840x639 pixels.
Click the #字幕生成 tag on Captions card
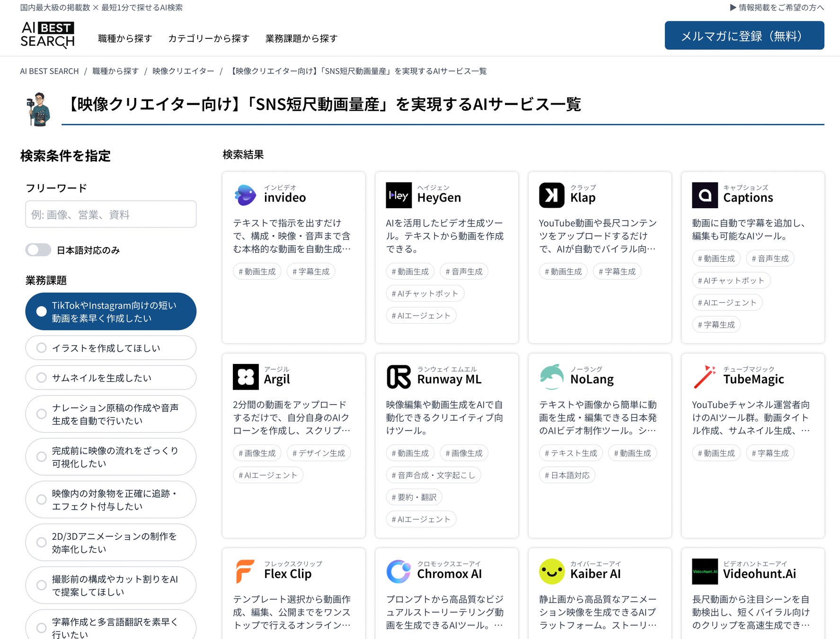coord(716,325)
